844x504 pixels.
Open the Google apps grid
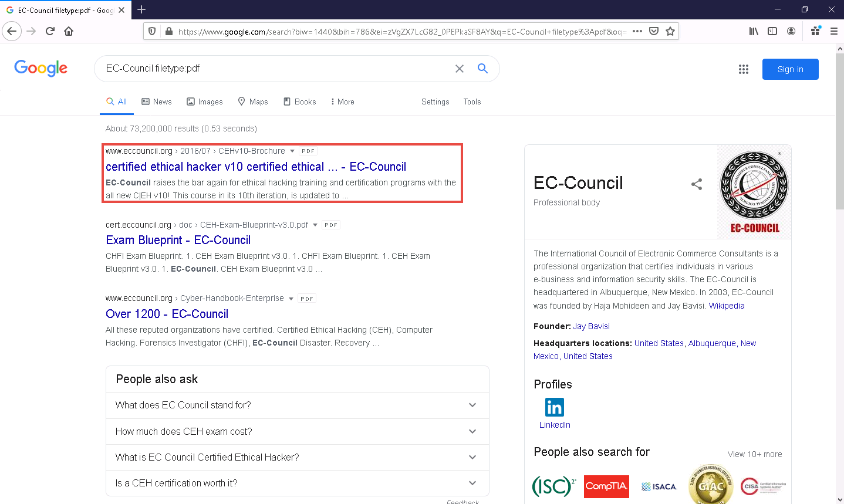tap(744, 69)
